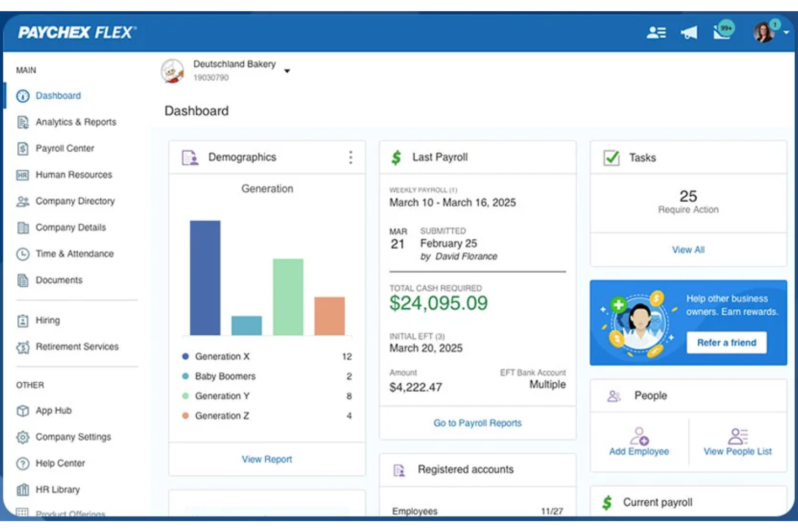Open the notifications inbox icon
The width and height of the screenshot is (798, 532).
tap(721, 32)
